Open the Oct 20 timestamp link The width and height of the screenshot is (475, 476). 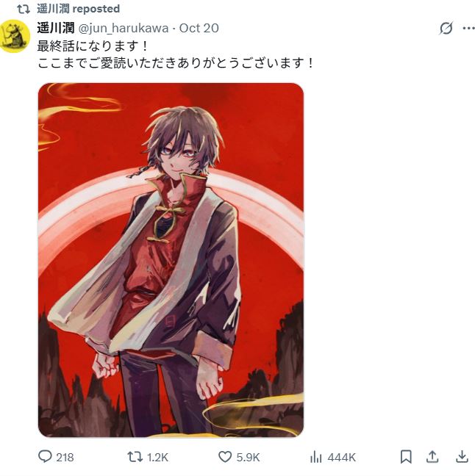(199, 28)
